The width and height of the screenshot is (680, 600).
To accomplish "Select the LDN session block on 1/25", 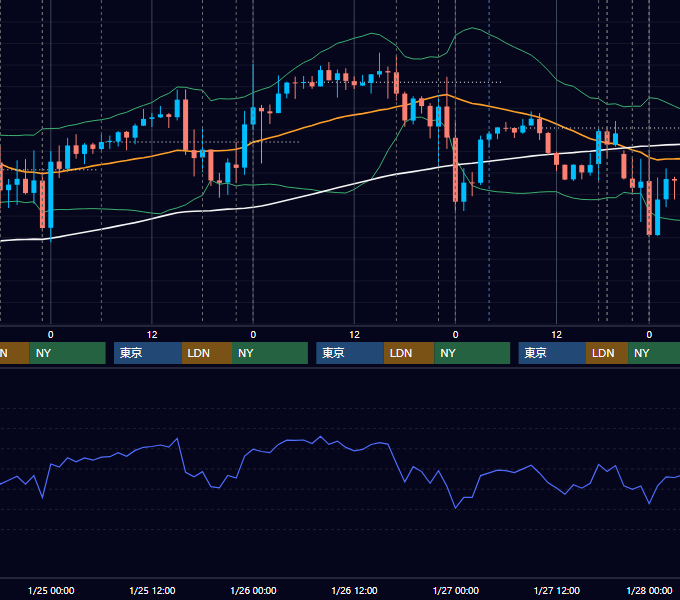I will pyautogui.click(x=206, y=353).
